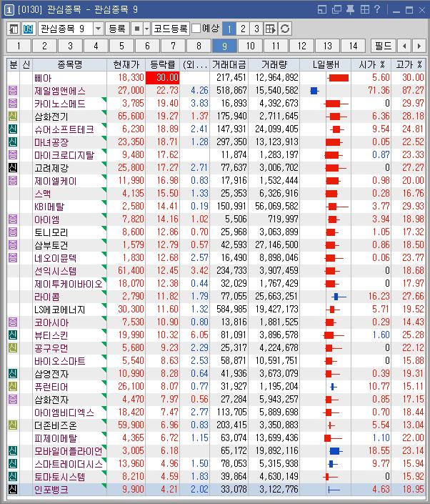
Task: Click the 신 badge beside 삼영전자
Action: point(13,373)
